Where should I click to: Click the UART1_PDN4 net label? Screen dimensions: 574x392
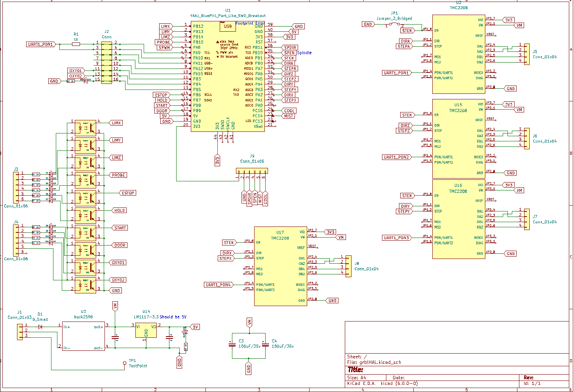click(219, 285)
